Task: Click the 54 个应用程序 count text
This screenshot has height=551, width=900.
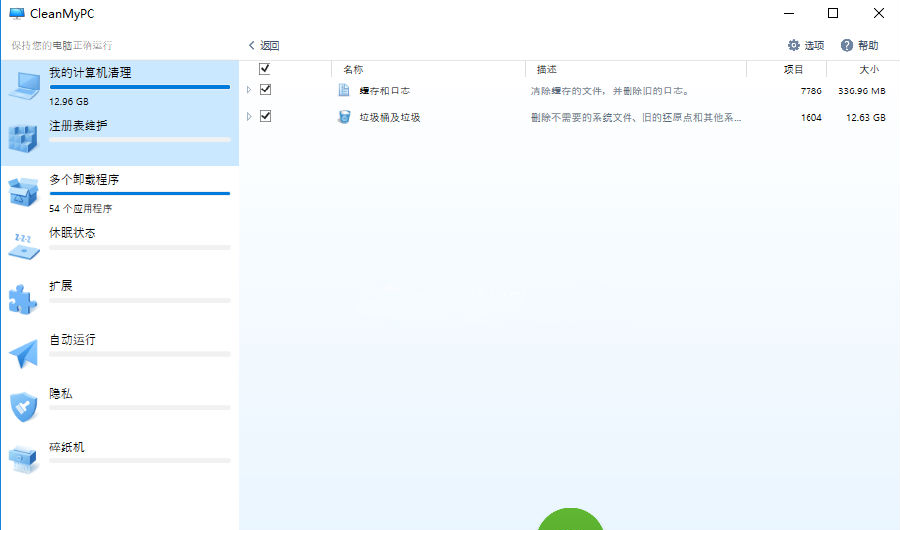Action: click(80, 208)
